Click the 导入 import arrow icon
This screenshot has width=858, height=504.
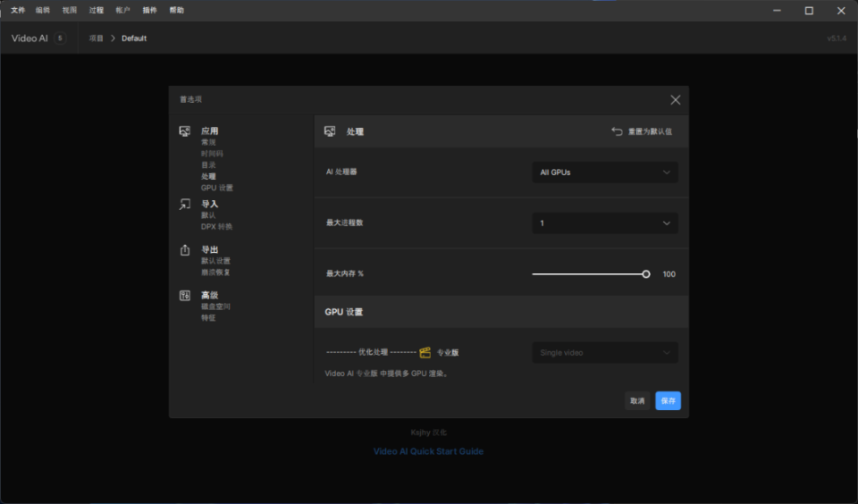click(x=185, y=204)
